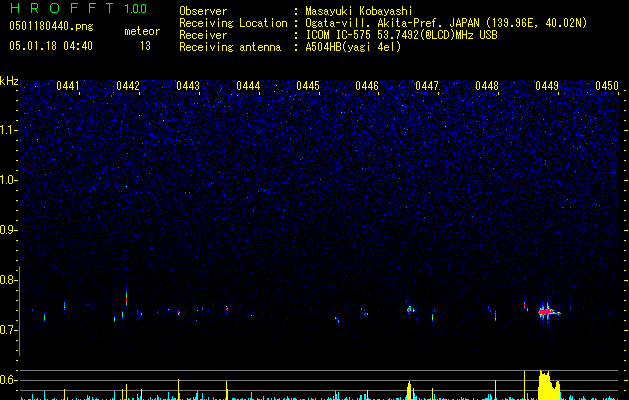Click the 'Observer' field label

203,11
